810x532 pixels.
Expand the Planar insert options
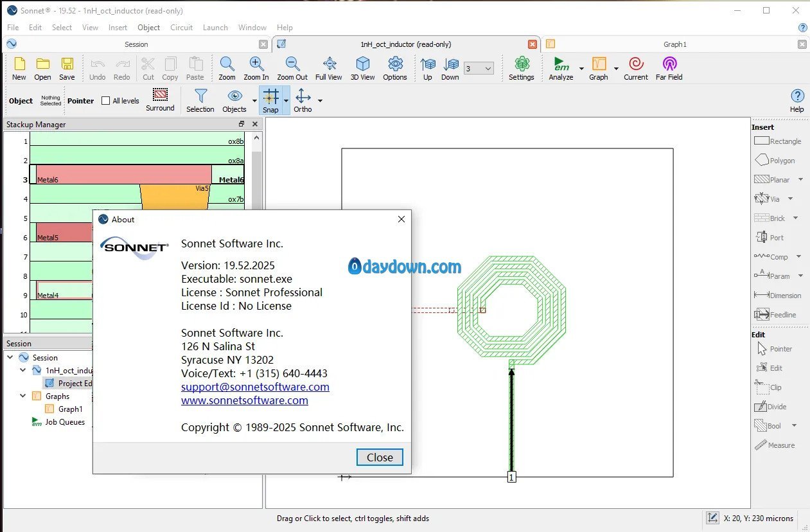tap(800, 180)
